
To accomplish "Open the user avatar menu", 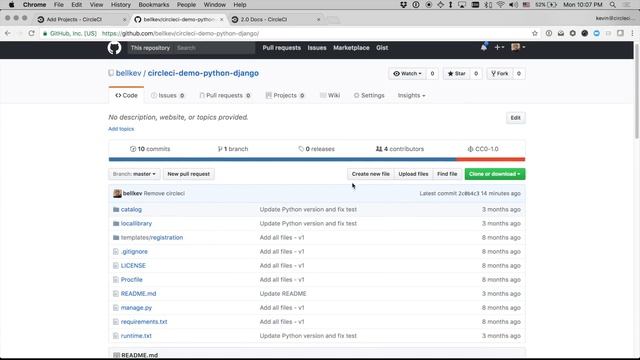I will [x=518, y=47].
